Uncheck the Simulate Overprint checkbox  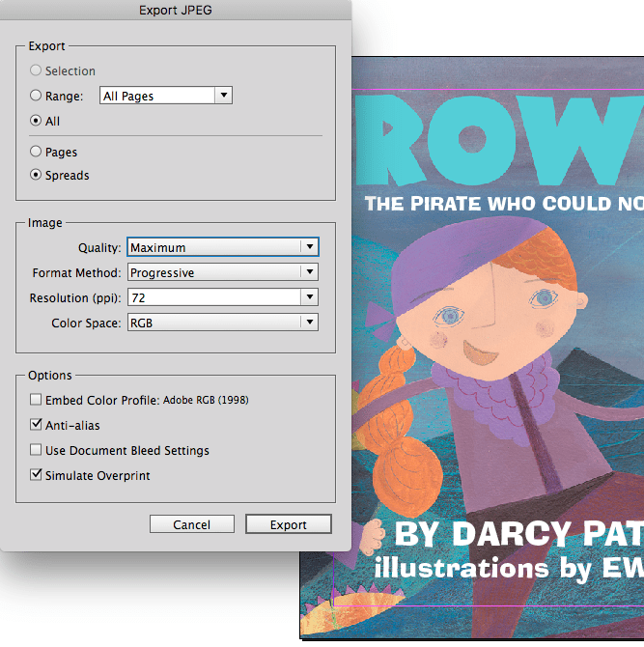(36, 475)
